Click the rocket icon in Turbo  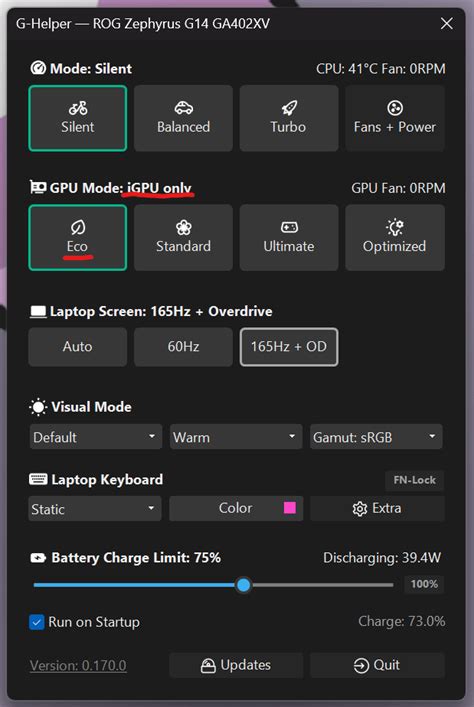click(x=289, y=108)
